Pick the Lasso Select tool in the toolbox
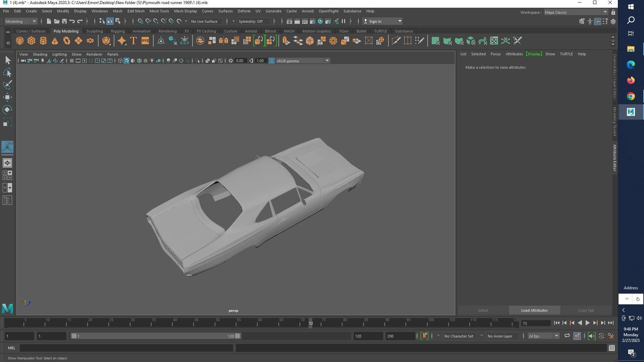This screenshot has width=644, height=362. (x=7, y=73)
